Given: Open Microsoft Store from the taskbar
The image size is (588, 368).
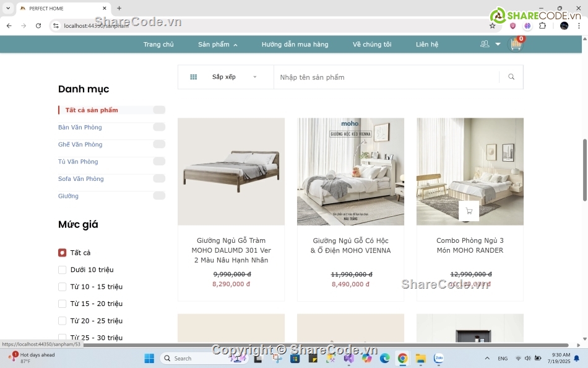Looking at the screenshot, I should tap(295, 358).
